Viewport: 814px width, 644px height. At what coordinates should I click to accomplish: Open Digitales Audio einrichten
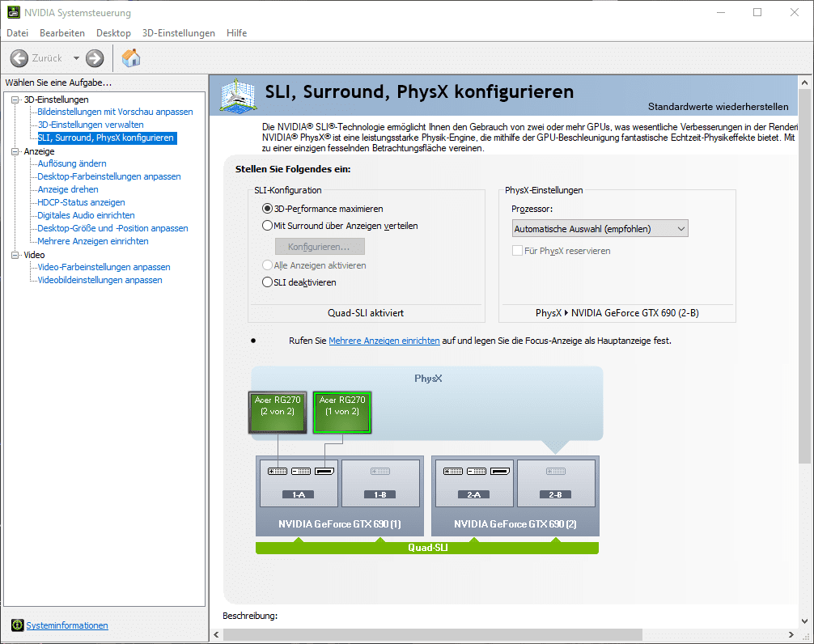pyautogui.click(x=87, y=216)
